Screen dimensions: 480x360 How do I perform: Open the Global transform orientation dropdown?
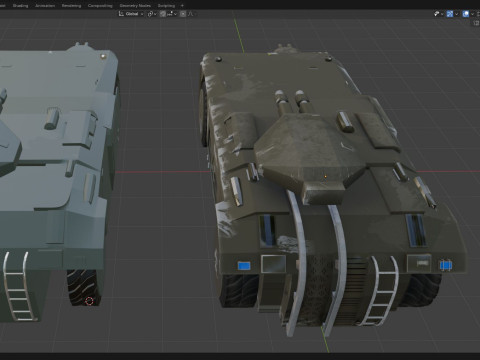tap(131, 14)
